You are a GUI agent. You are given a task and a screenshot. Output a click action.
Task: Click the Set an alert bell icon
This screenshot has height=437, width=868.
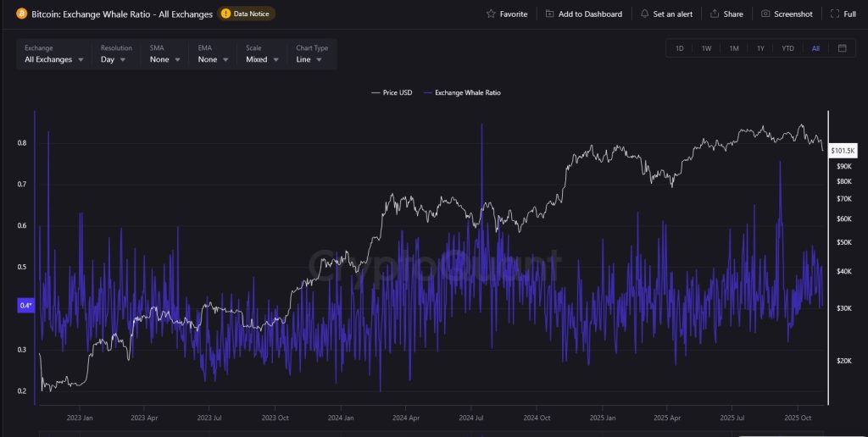(x=645, y=14)
